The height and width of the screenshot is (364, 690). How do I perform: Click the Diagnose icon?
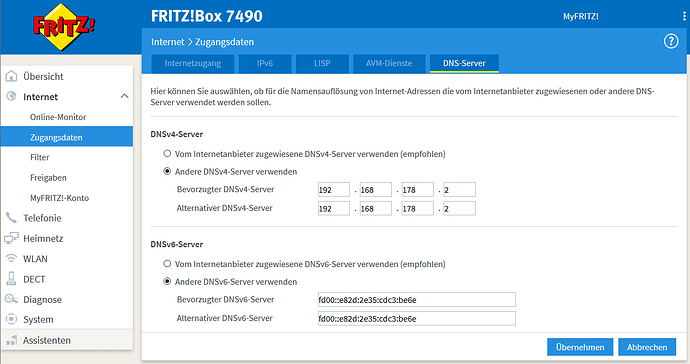11,299
